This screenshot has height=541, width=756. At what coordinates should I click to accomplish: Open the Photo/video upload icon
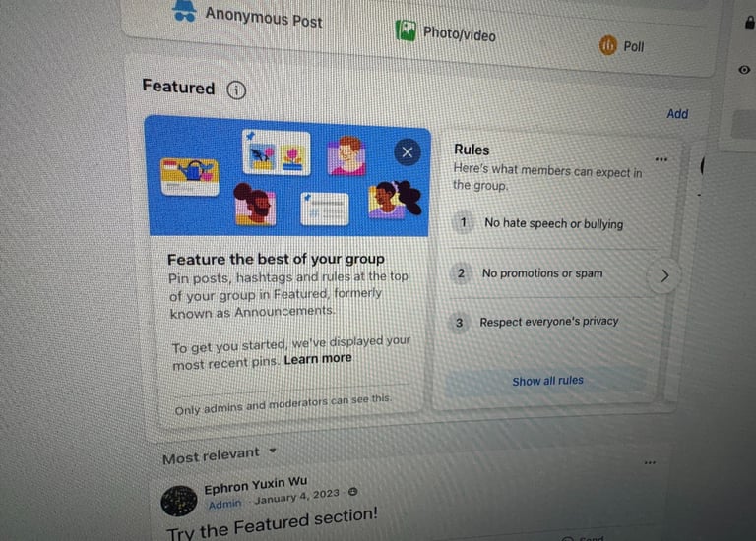tap(406, 30)
